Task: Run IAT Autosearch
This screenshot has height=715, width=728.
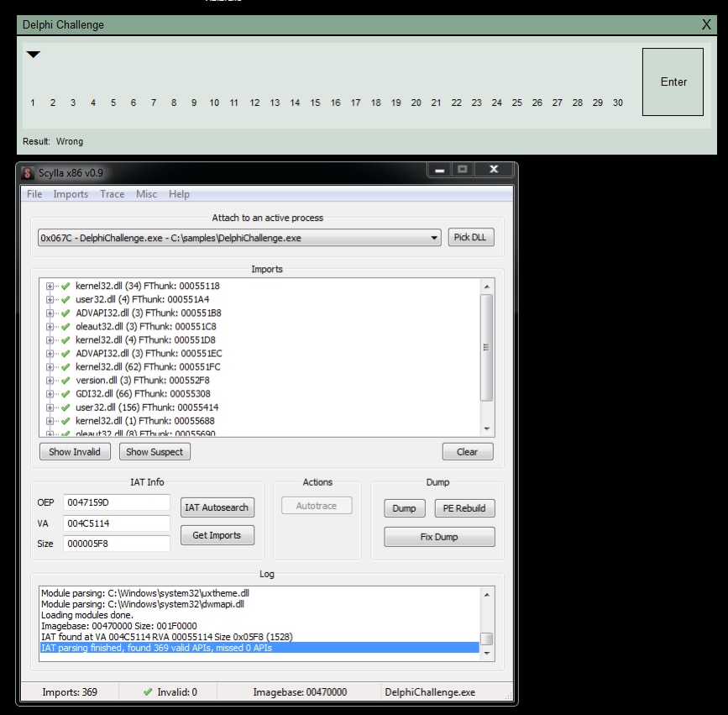Action: pos(217,507)
